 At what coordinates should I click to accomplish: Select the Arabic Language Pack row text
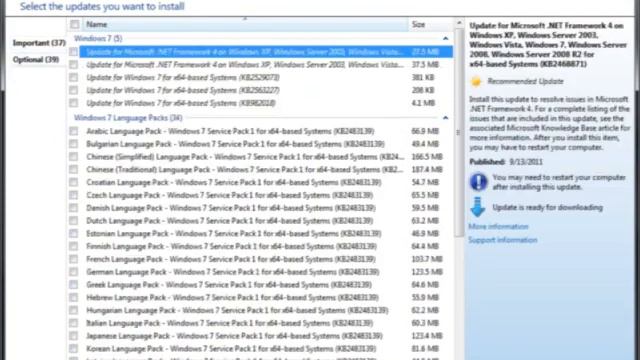pyautogui.click(x=230, y=131)
